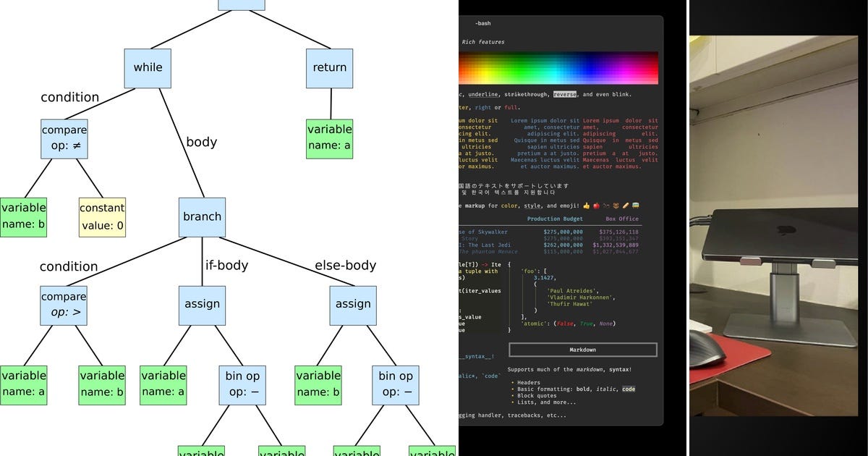The height and width of the screenshot is (456, 868).
Task: Collapse the while node
Action: point(148,68)
